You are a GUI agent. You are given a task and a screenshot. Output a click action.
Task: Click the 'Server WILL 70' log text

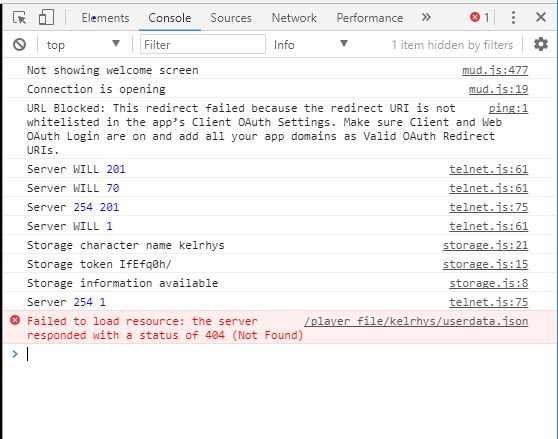pos(73,188)
